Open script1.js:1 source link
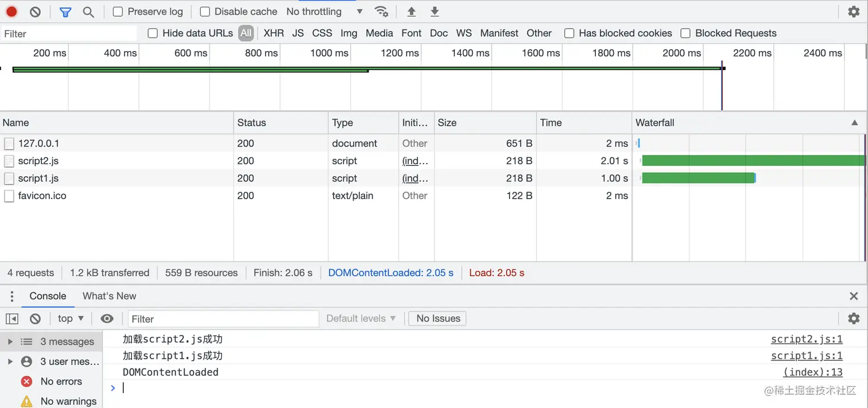The image size is (868, 408). pyautogui.click(x=807, y=356)
